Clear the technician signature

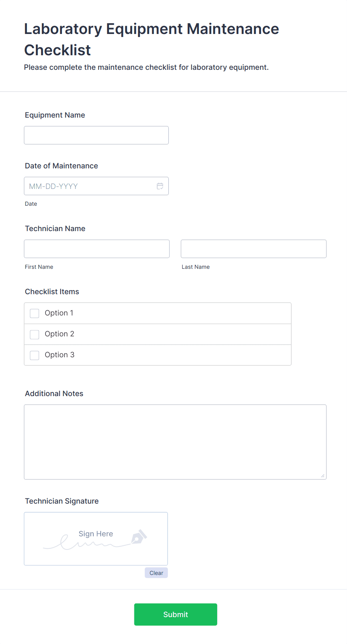point(156,573)
